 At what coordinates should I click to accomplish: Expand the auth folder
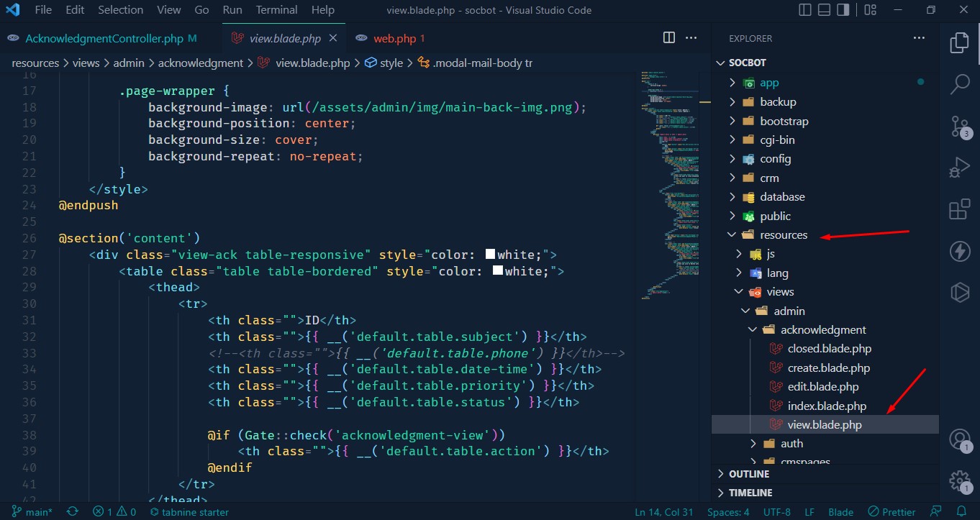click(791, 444)
